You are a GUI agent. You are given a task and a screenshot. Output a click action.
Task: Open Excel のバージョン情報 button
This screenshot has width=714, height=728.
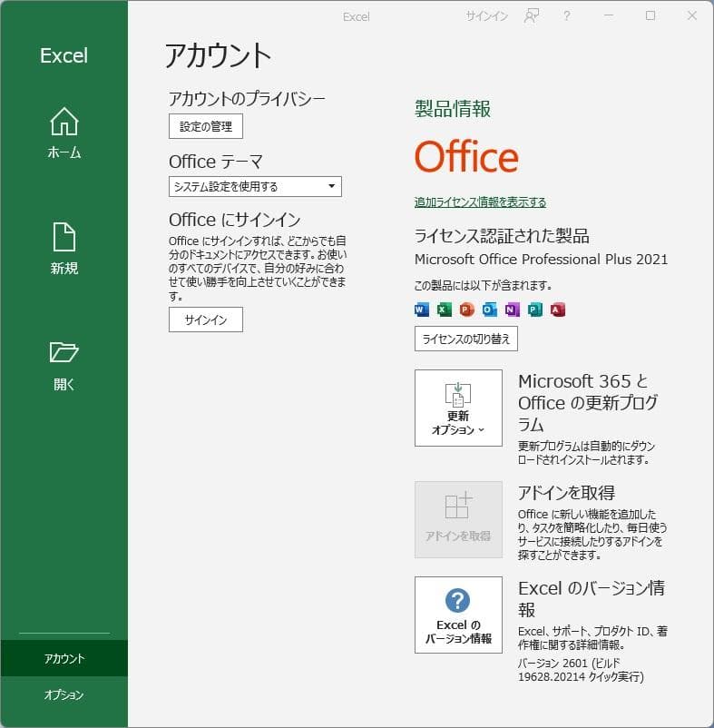(458, 615)
